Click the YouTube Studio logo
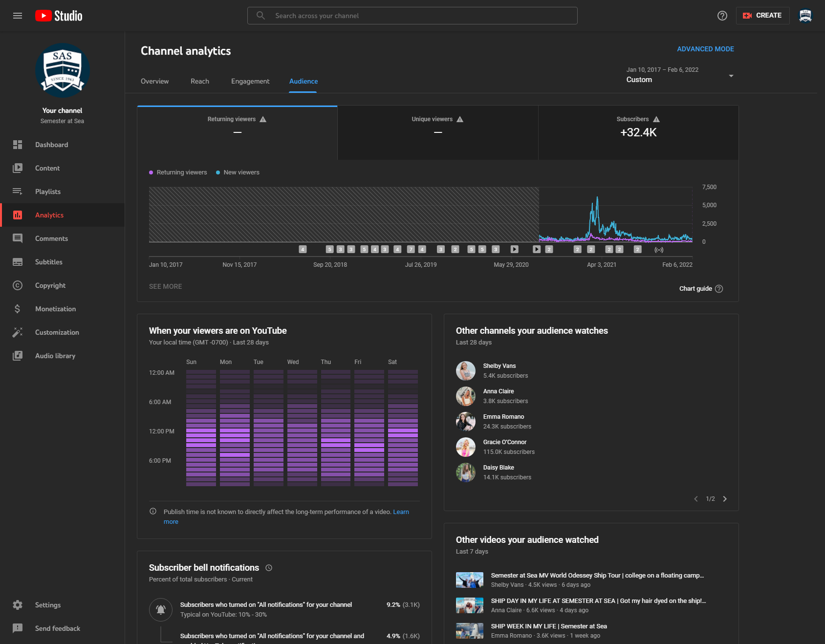 [x=59, y=16]
